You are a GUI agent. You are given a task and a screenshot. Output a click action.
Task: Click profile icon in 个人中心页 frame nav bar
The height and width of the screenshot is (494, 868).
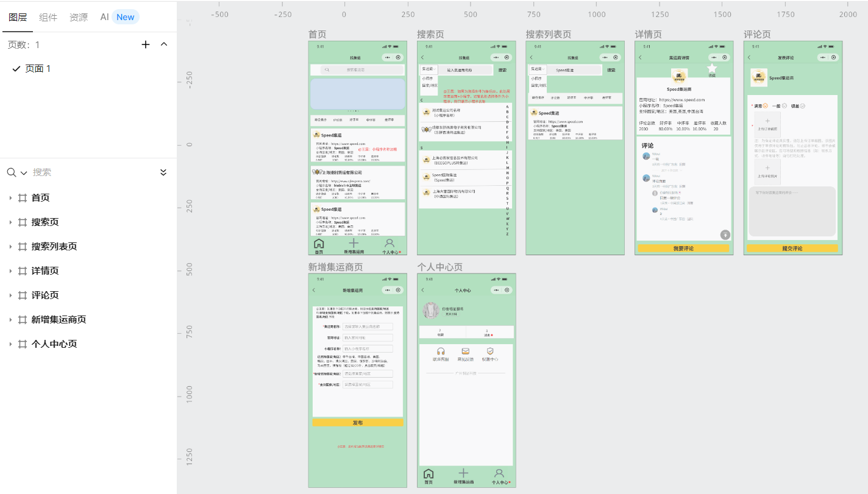[x=499, y=473]
